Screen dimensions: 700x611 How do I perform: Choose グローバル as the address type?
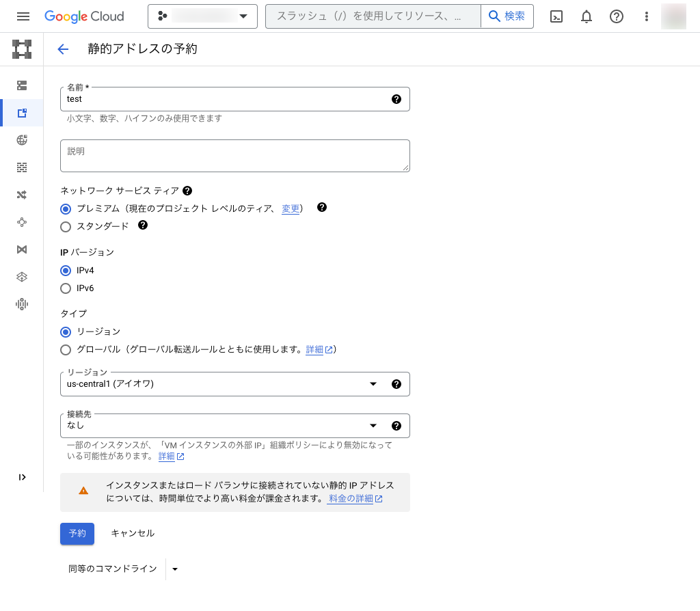(66, 350)
